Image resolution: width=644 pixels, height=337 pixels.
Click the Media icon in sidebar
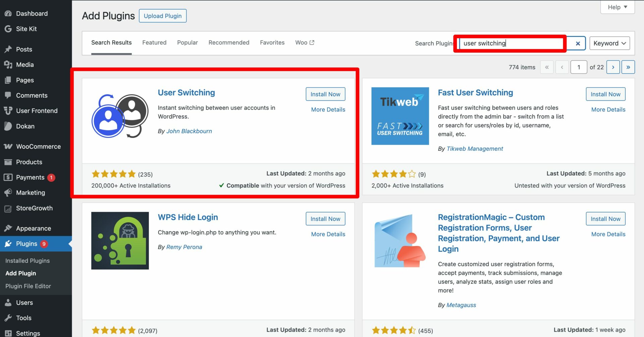pyautogui.click(x=8, y=64)
